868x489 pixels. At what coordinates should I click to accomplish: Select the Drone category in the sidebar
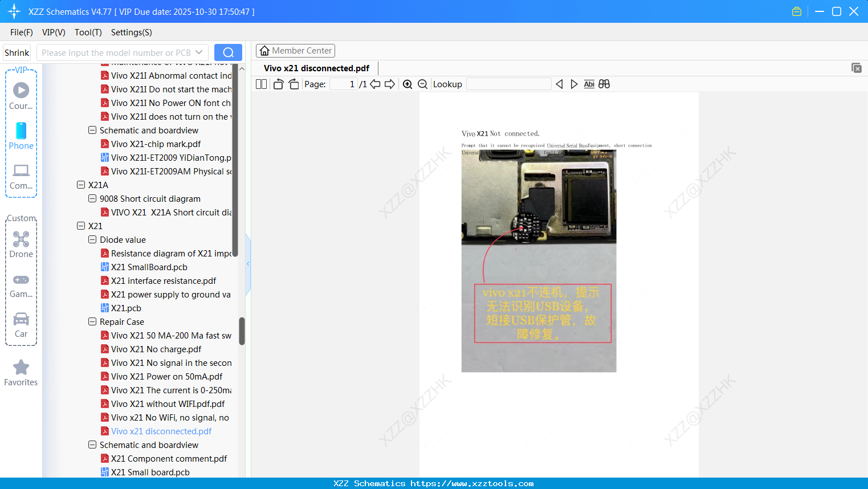point(21,244)
